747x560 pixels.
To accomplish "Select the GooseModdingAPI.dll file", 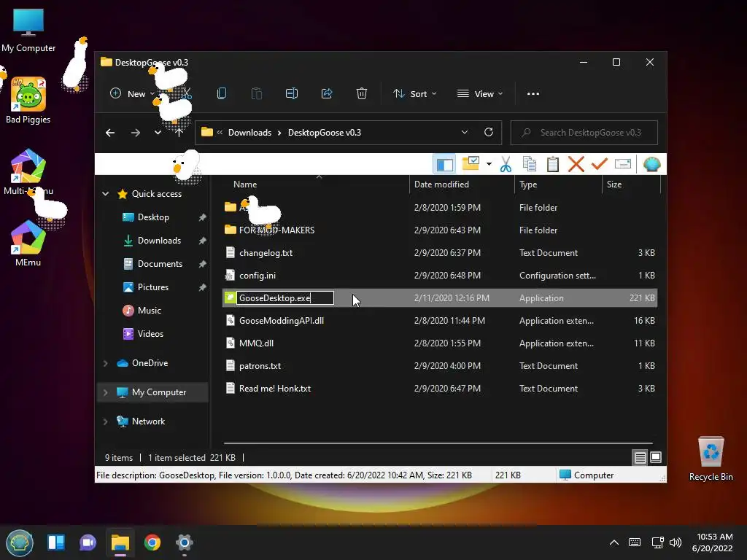I will coord(440,321).
